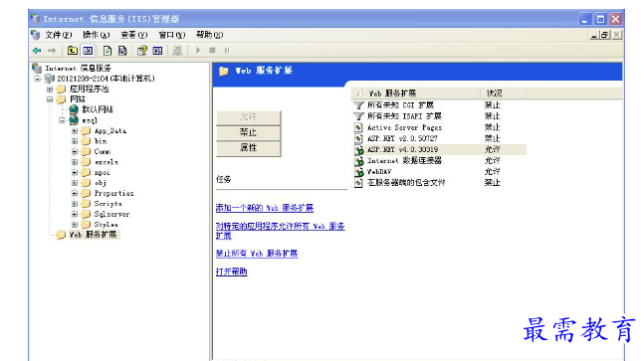The height and width of the screenshot is (361, 644).
Task: Click the Pause toolbar icon
Action: 227,51
